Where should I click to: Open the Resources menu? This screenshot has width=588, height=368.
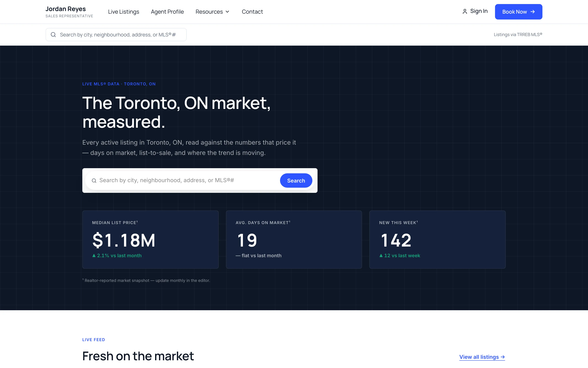(x=212, y=12)
